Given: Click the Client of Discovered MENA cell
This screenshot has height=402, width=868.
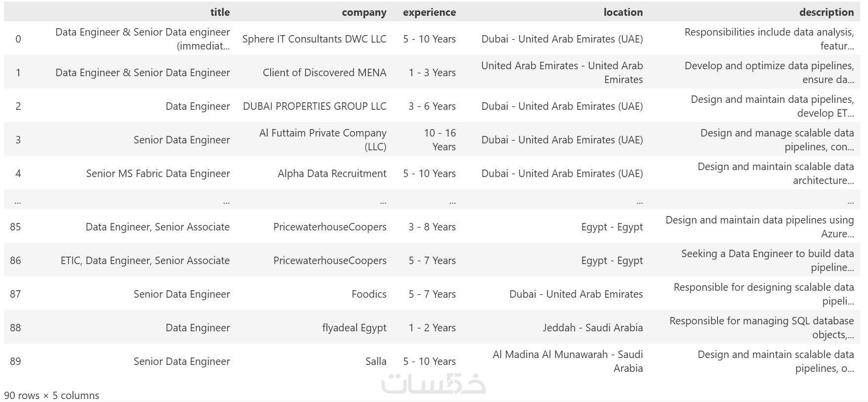Looking at the screenshot, I should [324, 73].
